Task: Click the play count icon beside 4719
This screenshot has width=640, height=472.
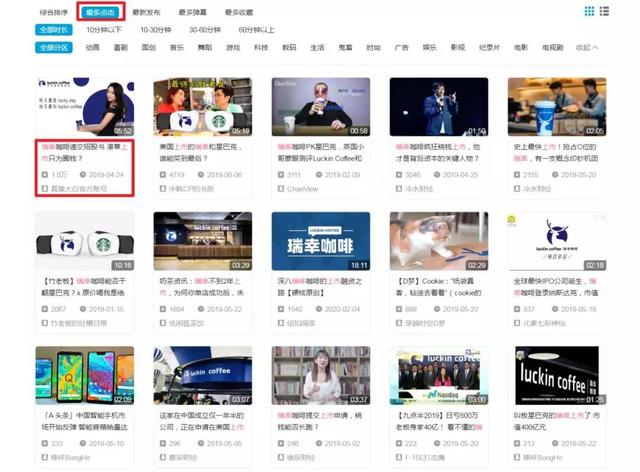Action: point(163,174)
